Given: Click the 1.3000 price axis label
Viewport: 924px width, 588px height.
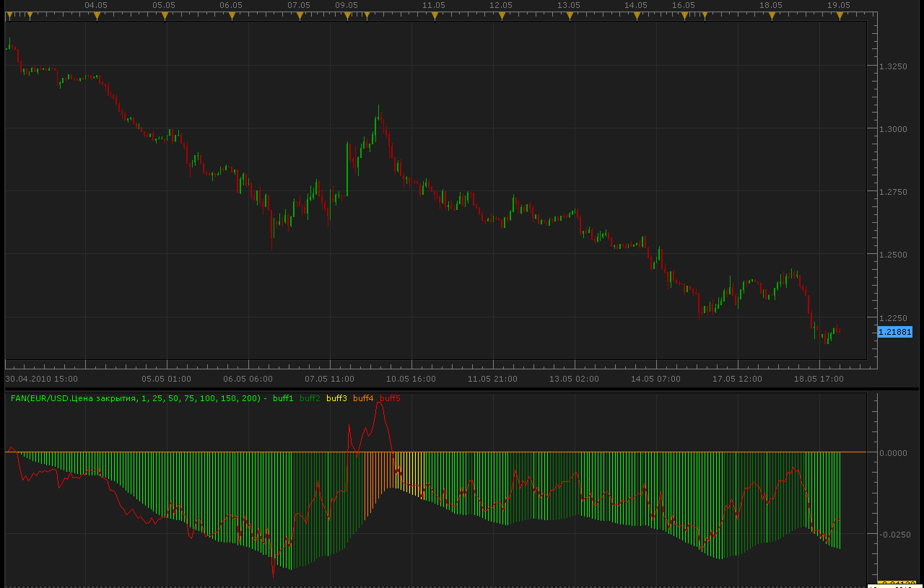Looking at the screenshot, I should pos(893,129).
